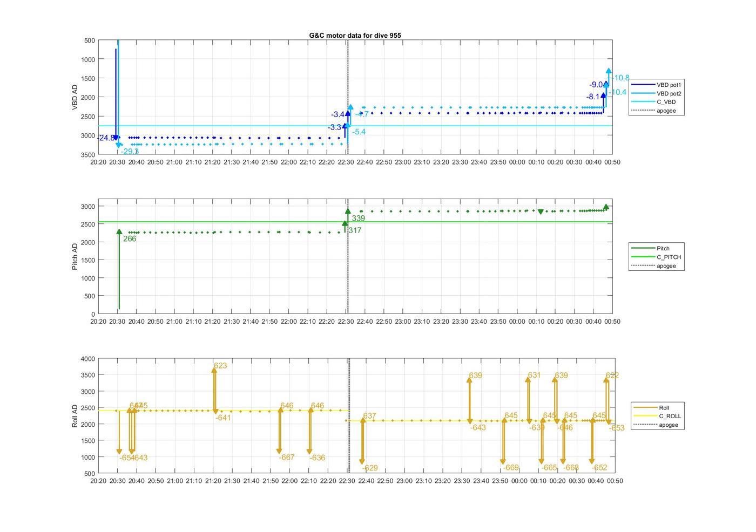The height and width of the screenshot is (532, 756).
Task: Click apogee entry in the Pitch legend
Action: pos(653,265)
